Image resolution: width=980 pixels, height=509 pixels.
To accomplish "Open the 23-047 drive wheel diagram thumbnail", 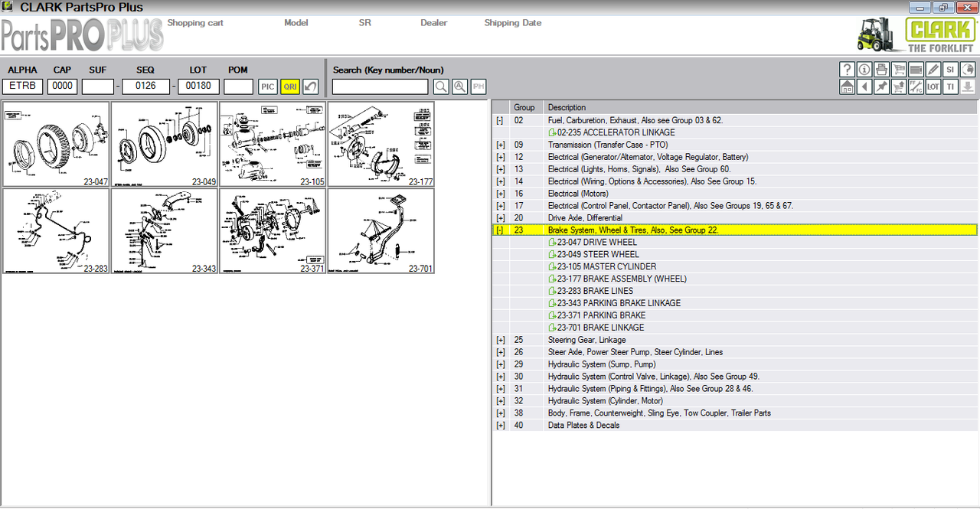I will pyautogui.click(x=56, y=145).
